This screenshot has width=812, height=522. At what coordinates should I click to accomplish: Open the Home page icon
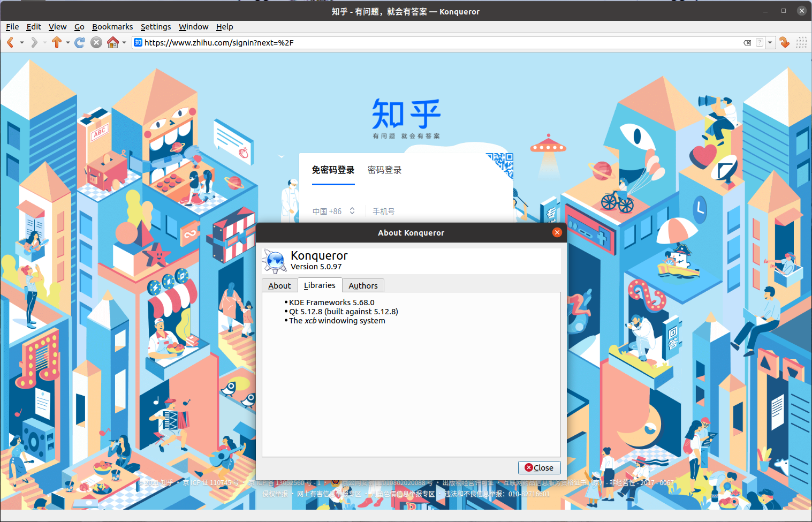point(113,42)
